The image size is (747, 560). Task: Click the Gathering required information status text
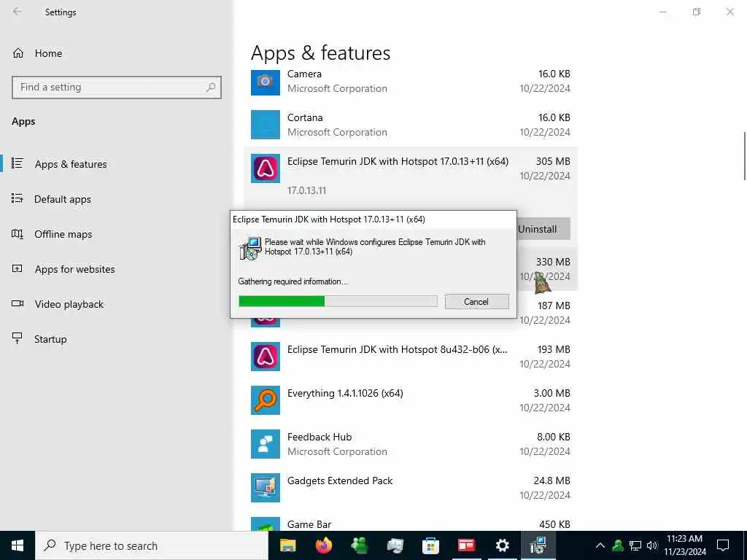click(293, 281)
